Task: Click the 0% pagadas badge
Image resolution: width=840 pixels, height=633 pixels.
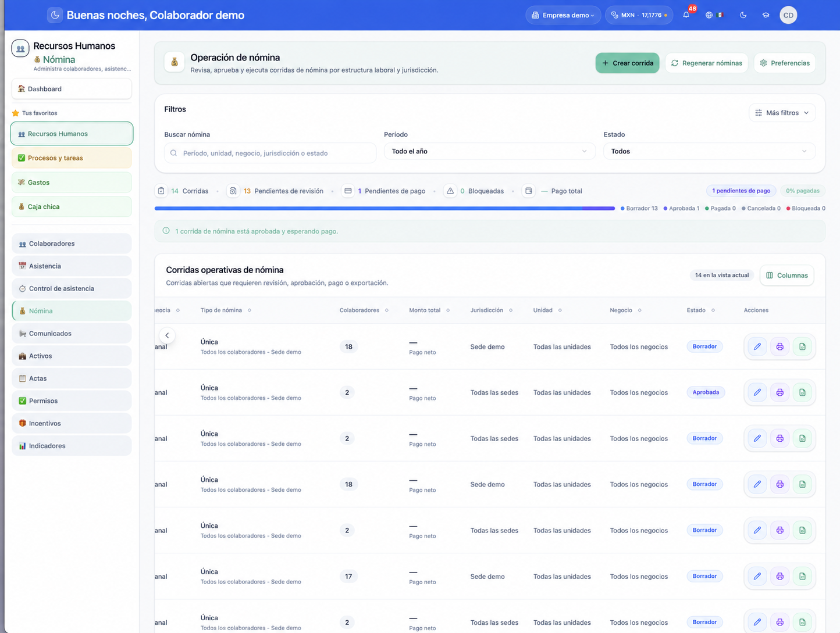Action: pyautogui.click(x=803, y=191)
